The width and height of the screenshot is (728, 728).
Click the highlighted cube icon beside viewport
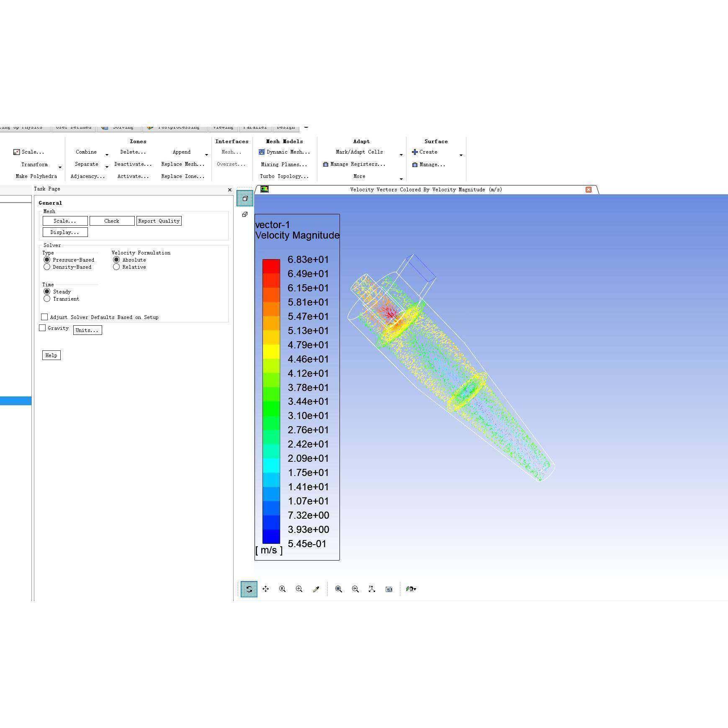click(x=245, y=198)
